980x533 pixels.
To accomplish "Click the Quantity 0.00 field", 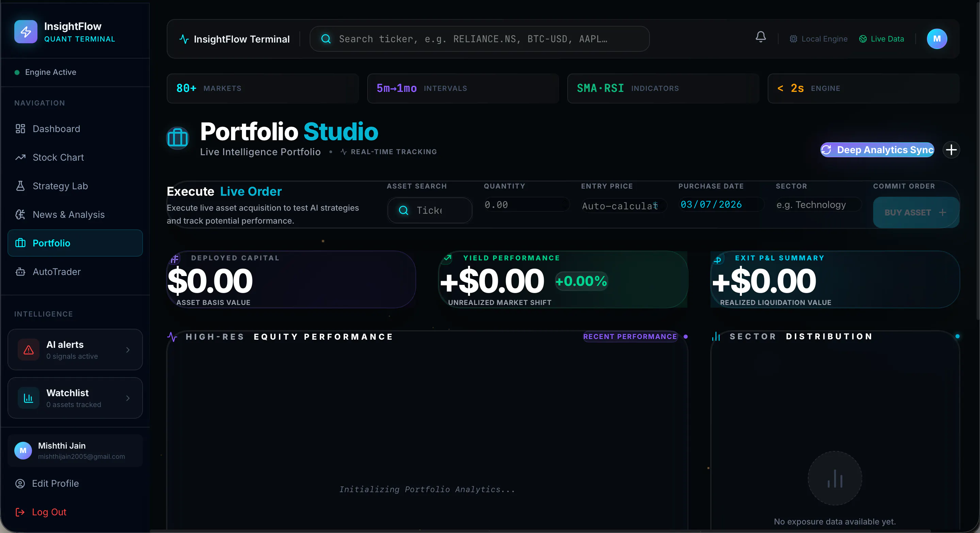I will click(x=526, y=205).
